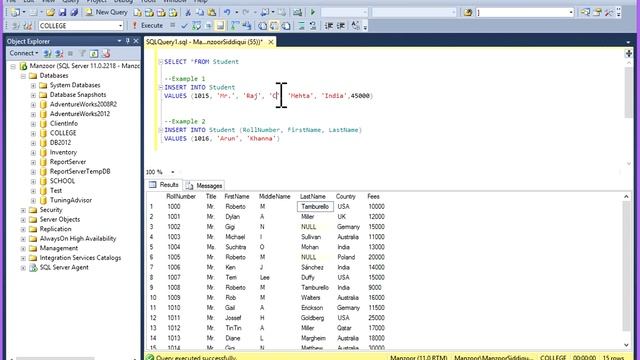The height and width of the screenshot is (360, 640).
Task: Click the Copy icon in toolbar
Action: click(200, 12)
